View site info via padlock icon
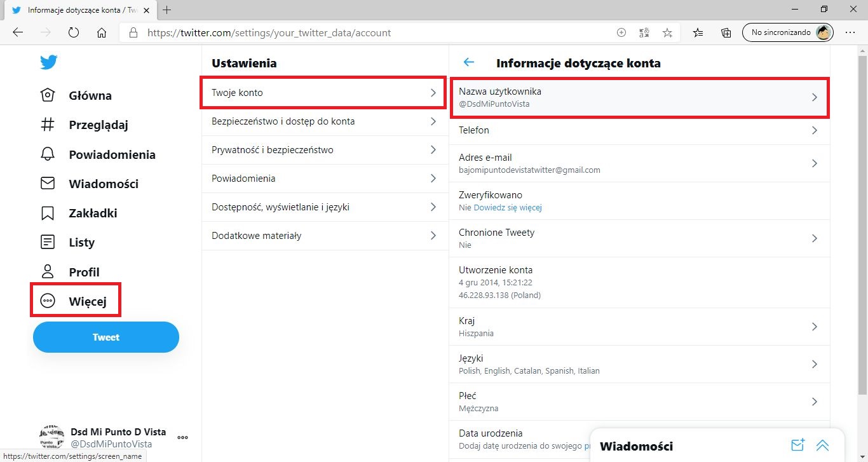The height and width of the screenshot is (462, 868). click(133, 32)
